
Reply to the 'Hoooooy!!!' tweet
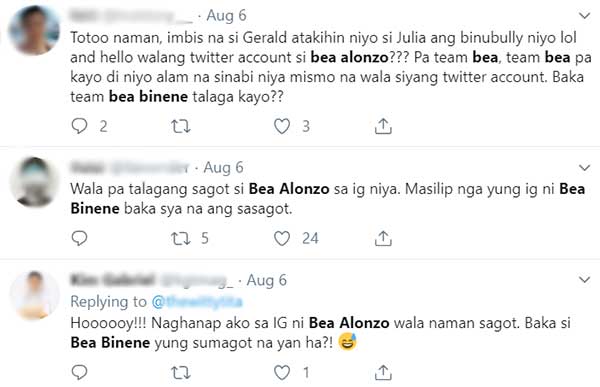(x=80, y=372)
